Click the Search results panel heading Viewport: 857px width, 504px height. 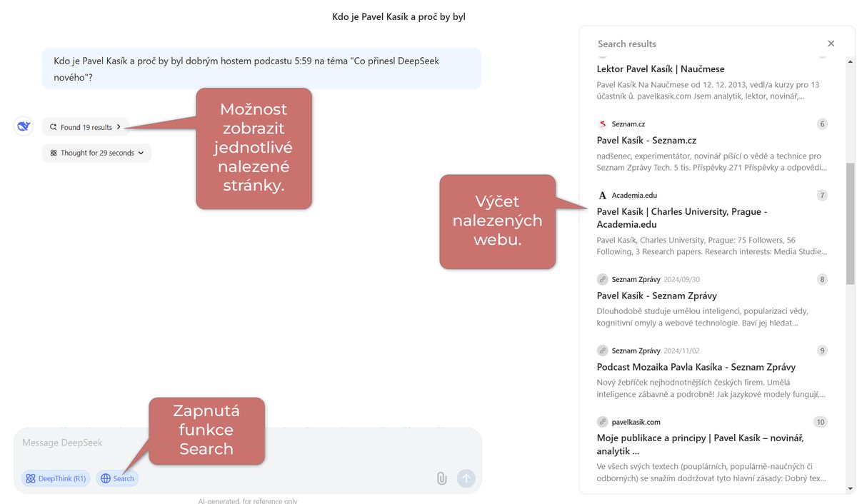(x=627, y=44)
